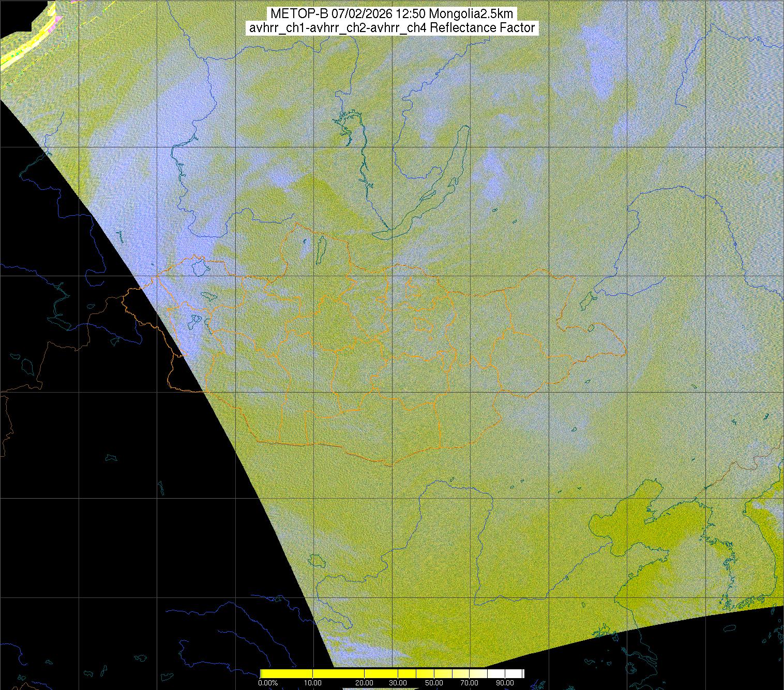Click the avhrr channel Reflectance Factor subtitle
This screenshot has height=690, width=784.
(391, 28)
